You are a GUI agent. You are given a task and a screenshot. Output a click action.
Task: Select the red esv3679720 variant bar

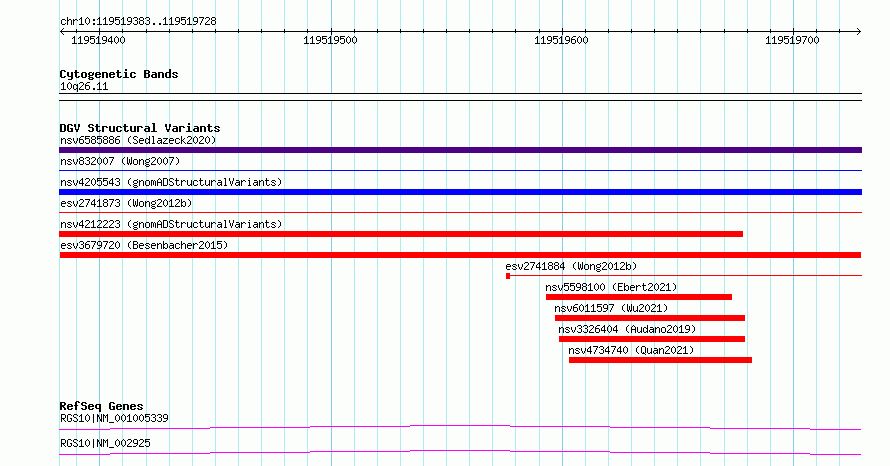(x=460, y=255)
